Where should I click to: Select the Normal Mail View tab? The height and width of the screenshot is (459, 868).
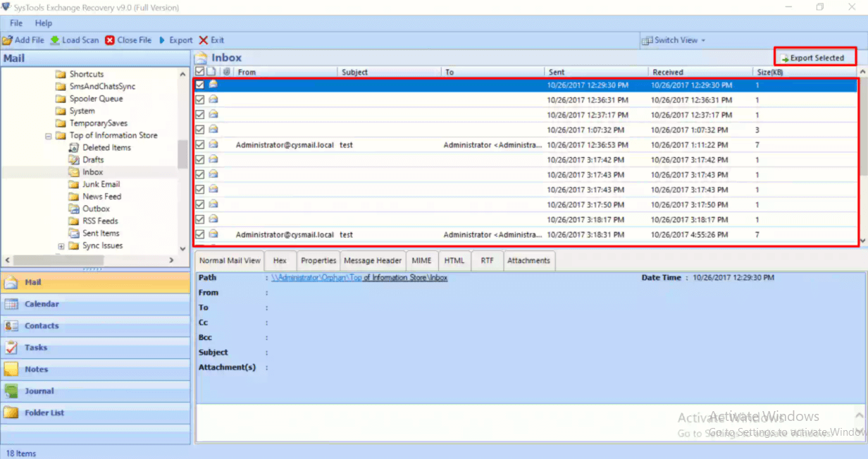click(x=230, y=260)
